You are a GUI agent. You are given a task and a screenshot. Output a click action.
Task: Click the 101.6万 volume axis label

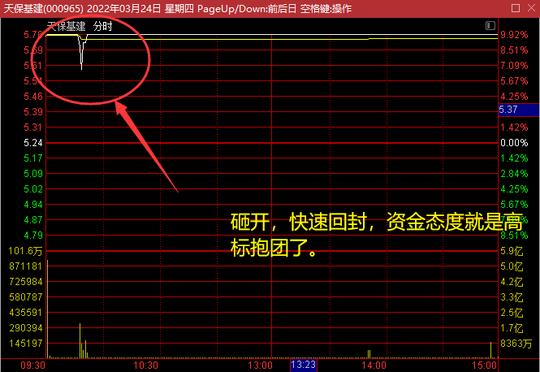click(x=25, y=251)
